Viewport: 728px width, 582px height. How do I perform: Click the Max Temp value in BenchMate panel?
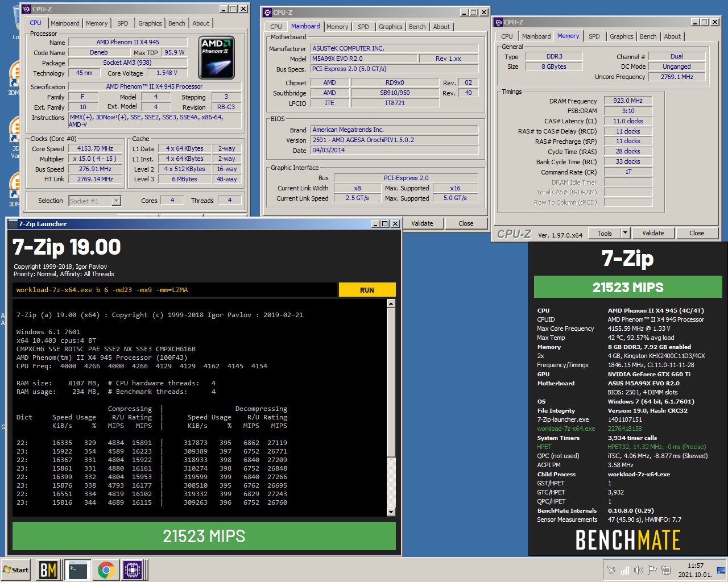[x=641, y=338]
